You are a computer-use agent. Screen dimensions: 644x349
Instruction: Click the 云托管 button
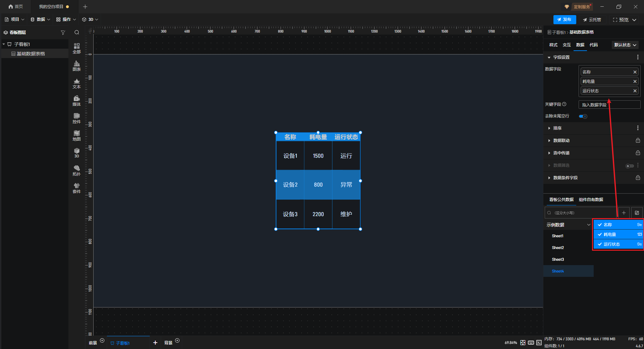point(592,20)
